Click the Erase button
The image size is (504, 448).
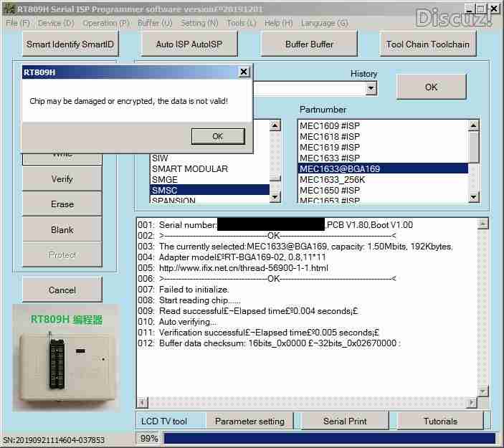point(62,204)
